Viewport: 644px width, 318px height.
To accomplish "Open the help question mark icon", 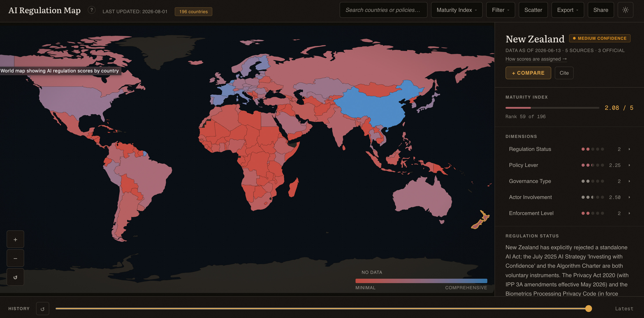I will (91, 10).
